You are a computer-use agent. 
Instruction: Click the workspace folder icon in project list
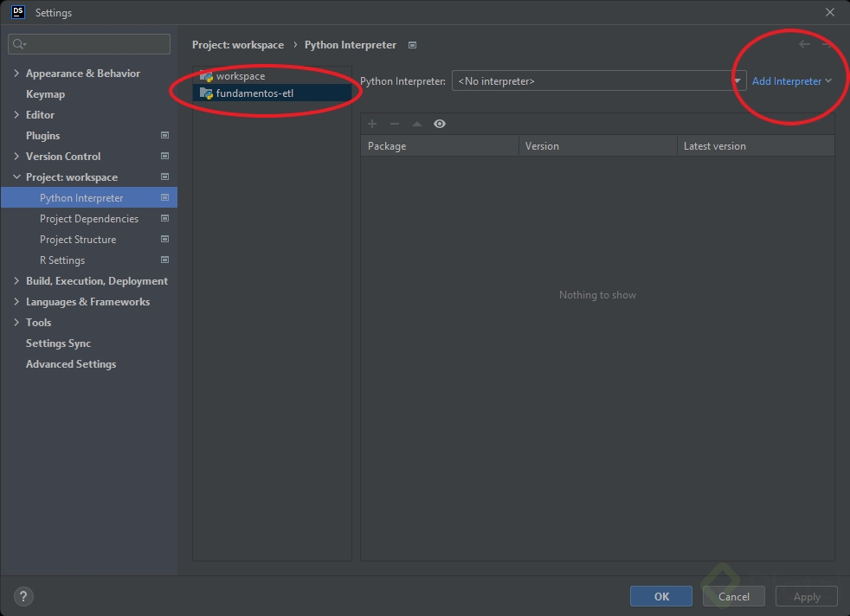point(206,76)
